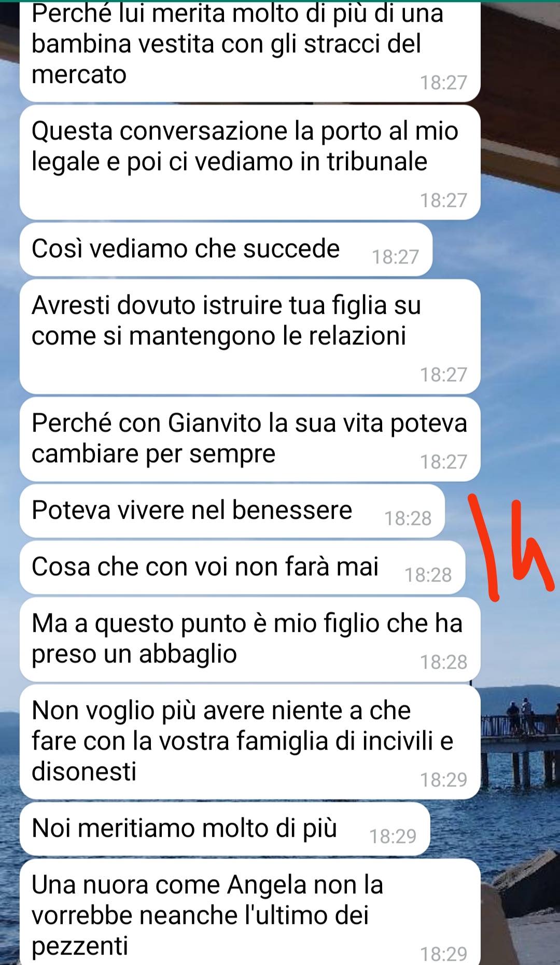The height and width of the screenshot is (965, 560).
Task: Tap the 'Avresti dovuto istruire tua figlia' message
Action: 250,337
